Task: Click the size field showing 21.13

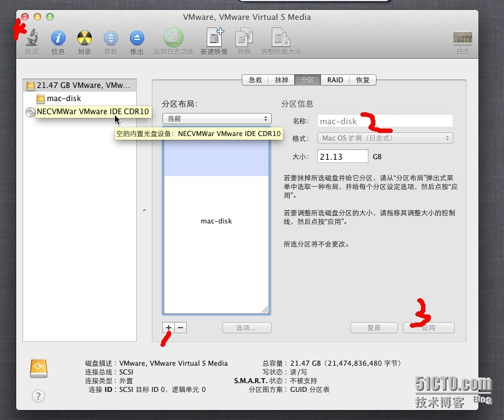Action: click(343, 157)
